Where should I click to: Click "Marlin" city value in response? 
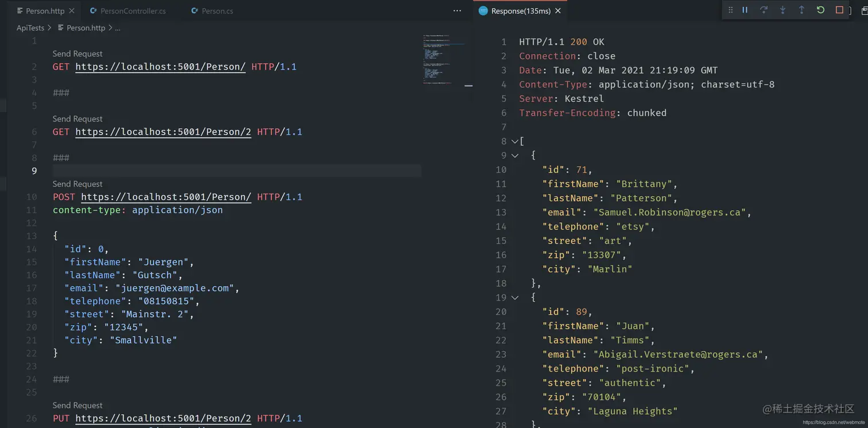tap(610, 269)
